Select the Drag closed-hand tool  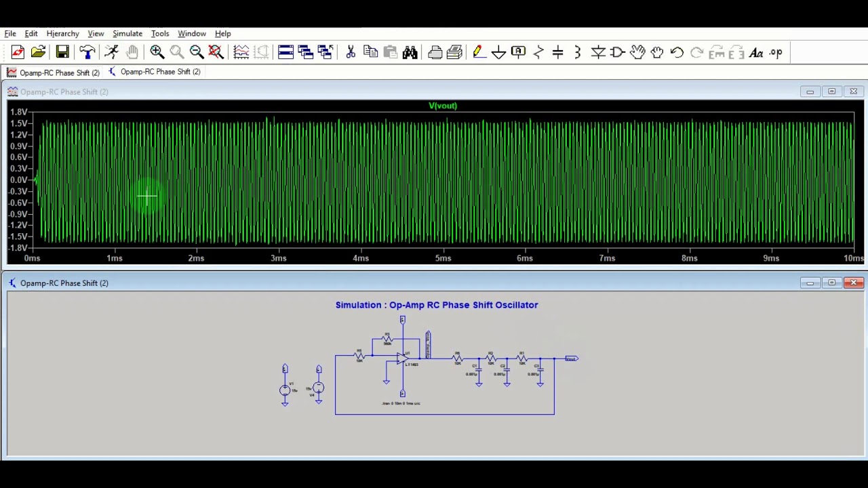click(x=657, y=52)
